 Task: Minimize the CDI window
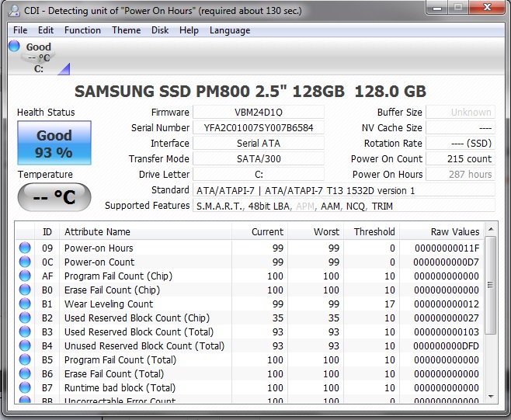point(437,8)
